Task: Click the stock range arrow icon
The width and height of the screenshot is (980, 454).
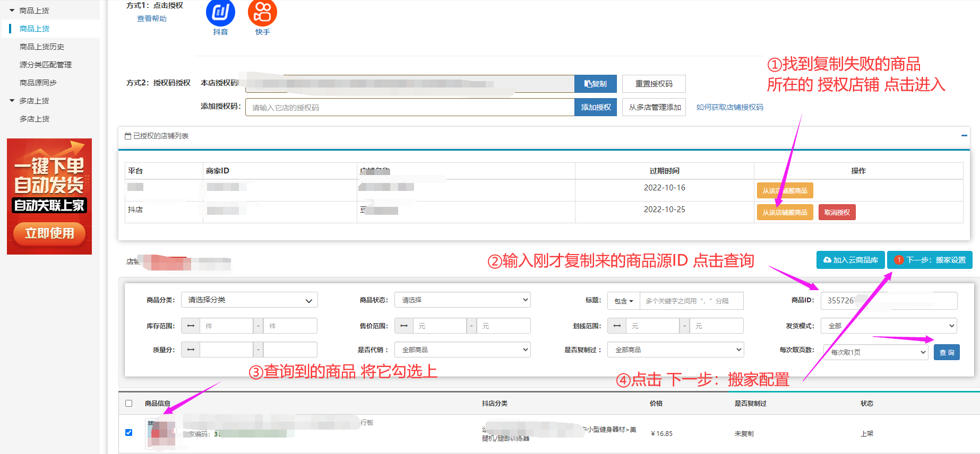Action: [191, 326]
